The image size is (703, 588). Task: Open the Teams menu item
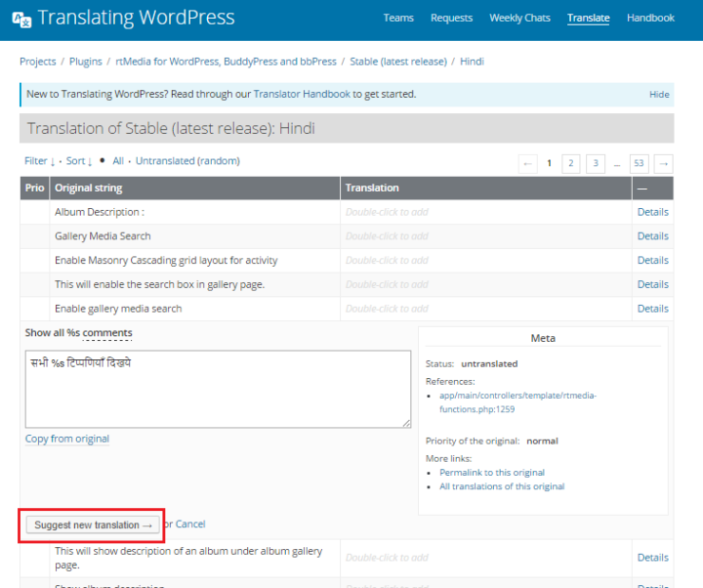click(398, 18)
